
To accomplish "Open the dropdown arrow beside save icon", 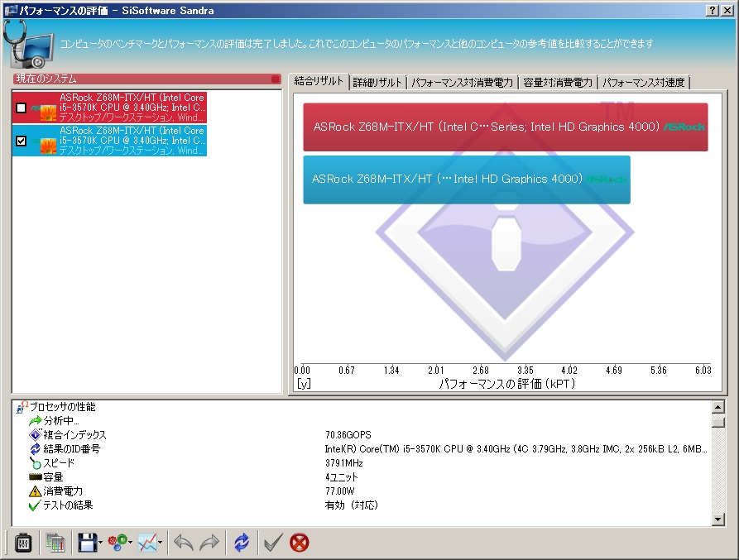I will pyautogui.click(x=100, y=543).
